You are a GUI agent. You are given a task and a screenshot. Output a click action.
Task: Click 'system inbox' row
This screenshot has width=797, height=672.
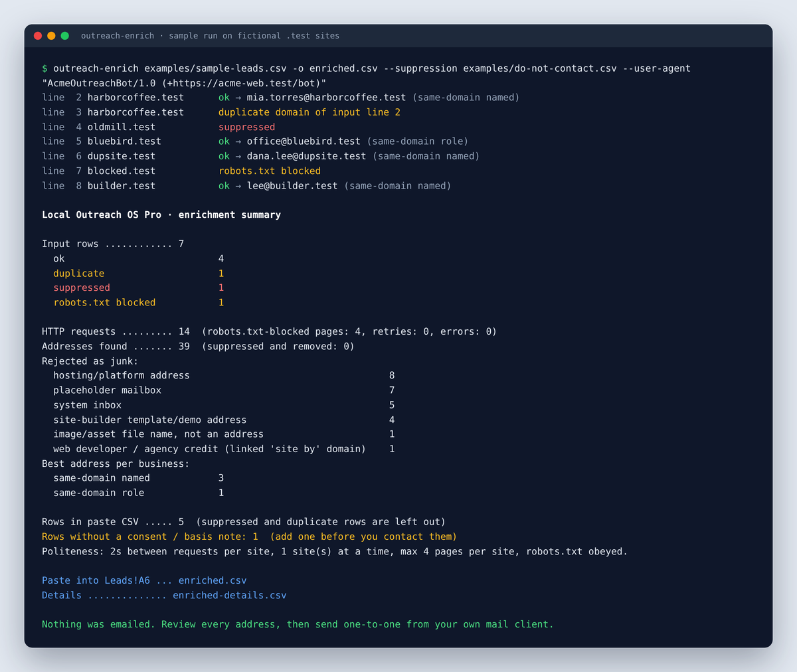(x=224, y=404)
